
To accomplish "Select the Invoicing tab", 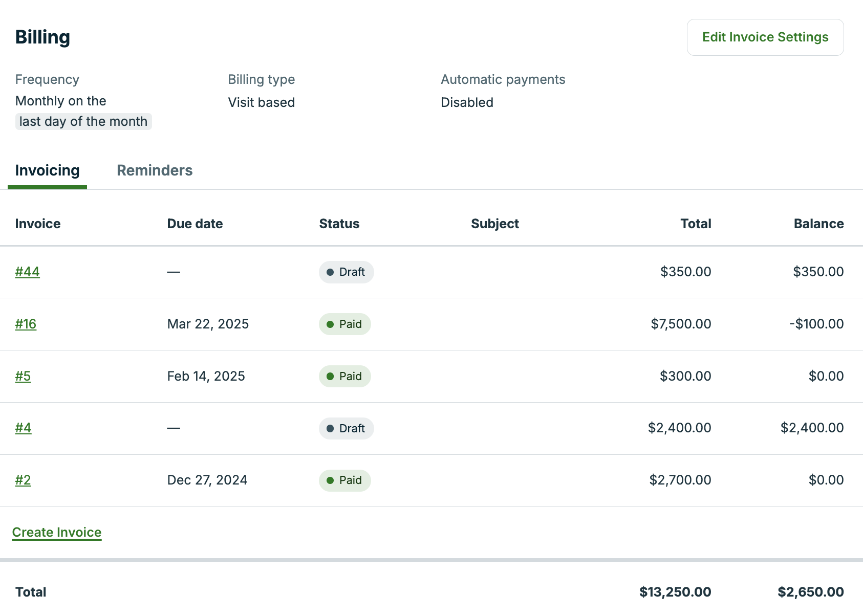I will click(x=47, y=170).
